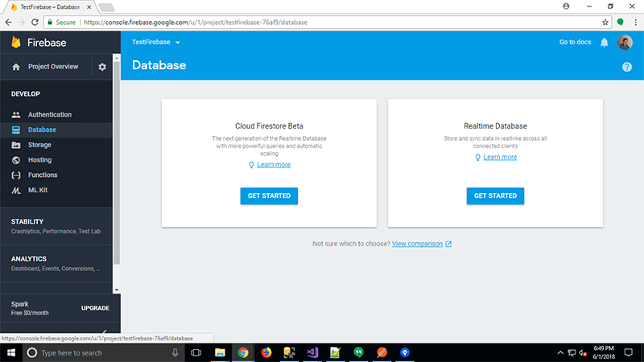Image resolution: width=644 pixels, height=362 pixels.
Task: Select Database in the Develop menu
Action: pyautogui.click(x=42, y=130)
